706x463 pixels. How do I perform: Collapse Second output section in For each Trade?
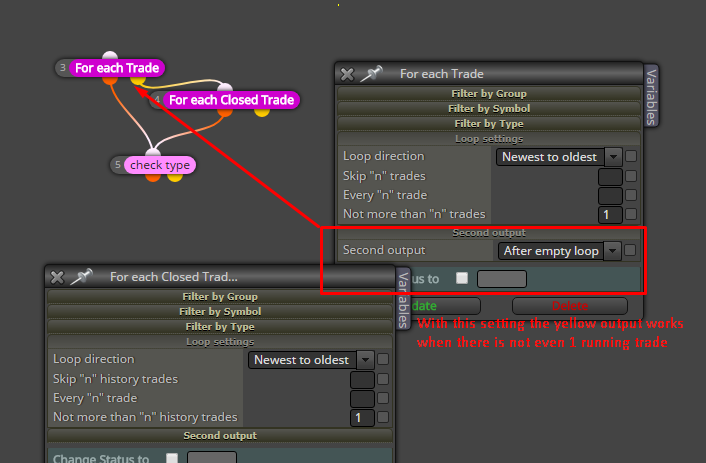coord(489,233)
